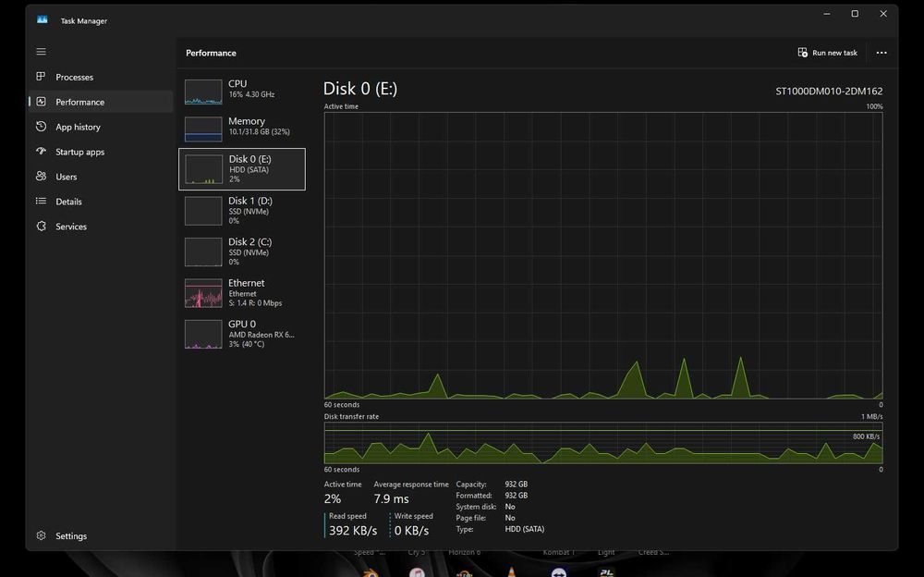Image resolution: width=924 pixels, height=577 pixels.
Task: Select the Disk 0 (E:) graph thumbnail
Action: pyautogui.click(x=204, y=169)
